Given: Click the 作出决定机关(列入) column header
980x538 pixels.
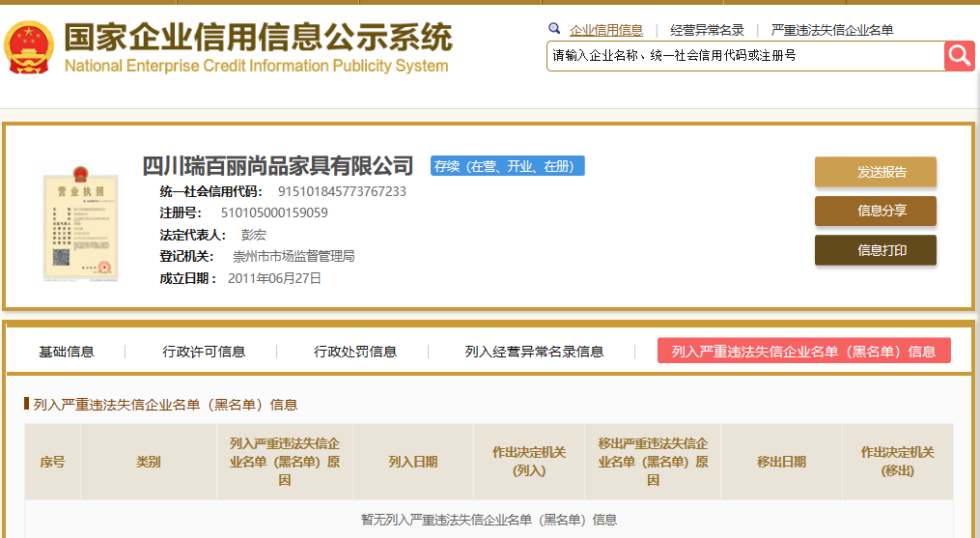Looking at the screenshot, I should pos(529,462).
